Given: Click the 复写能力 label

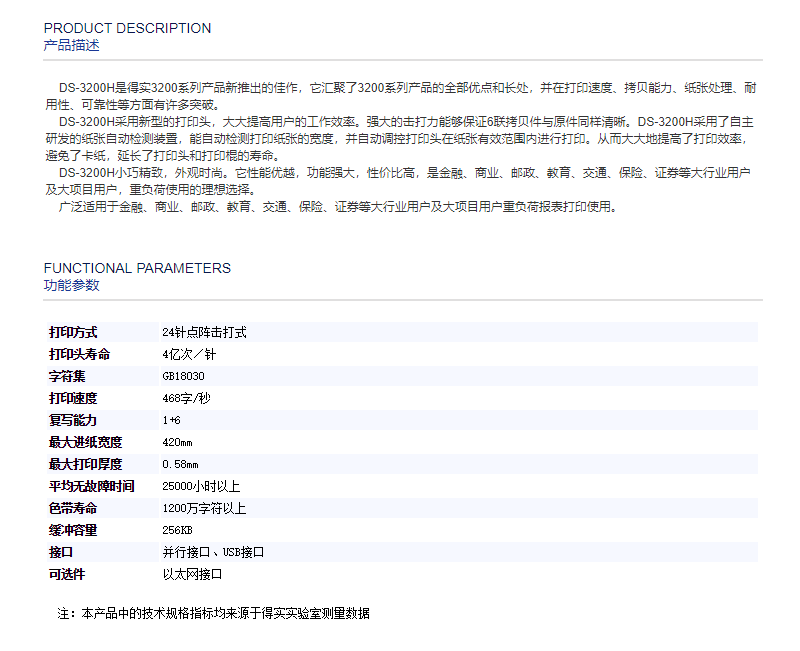Looking at the screenshot, I should point(73,420).
